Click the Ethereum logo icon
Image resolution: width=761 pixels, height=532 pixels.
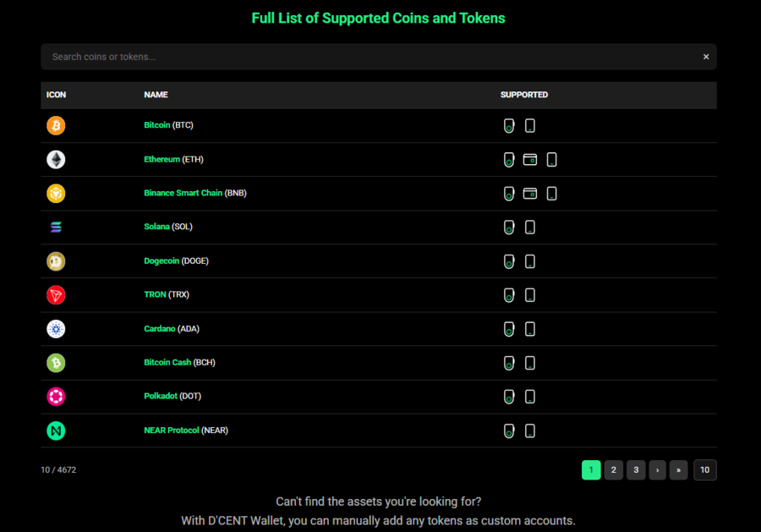(56, 159)
